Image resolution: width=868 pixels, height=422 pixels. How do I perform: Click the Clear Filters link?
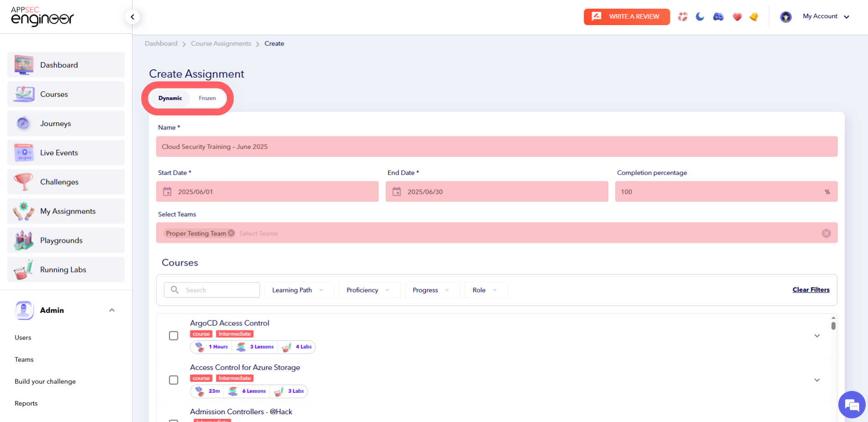tap(811, 290)
